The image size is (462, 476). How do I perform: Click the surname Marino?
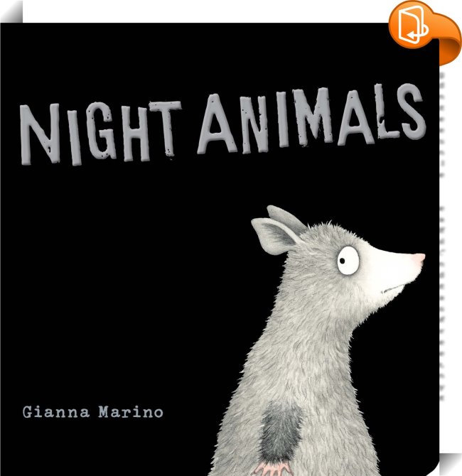131,412
